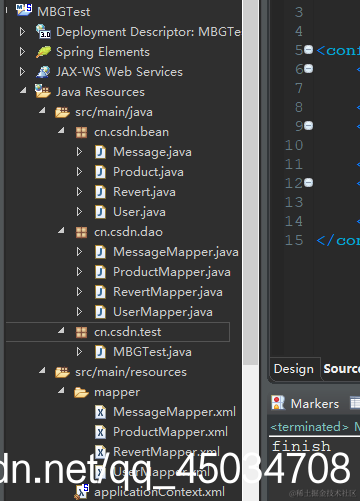Click the Revert.java file icon
Image resolution: width=360 pixels, height=501 pixels.
tap(100, 192)
